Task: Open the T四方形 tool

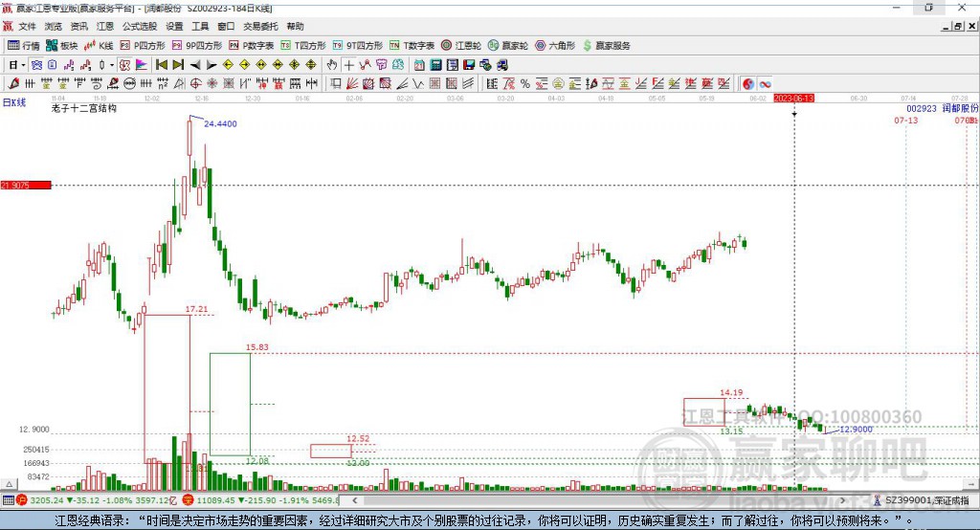Action: pyautogui.click(x=303, y=46)
